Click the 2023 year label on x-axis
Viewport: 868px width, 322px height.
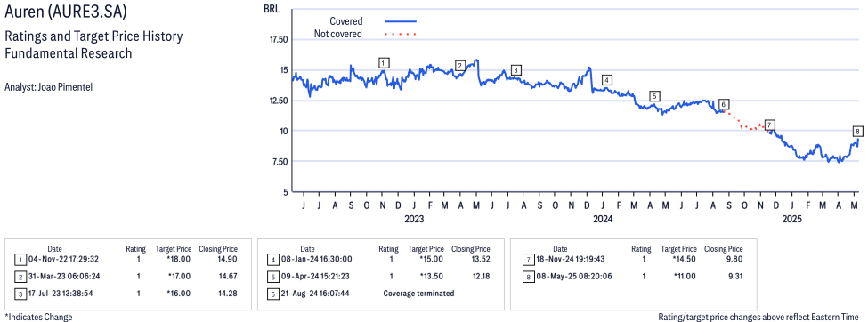[413, 219]
